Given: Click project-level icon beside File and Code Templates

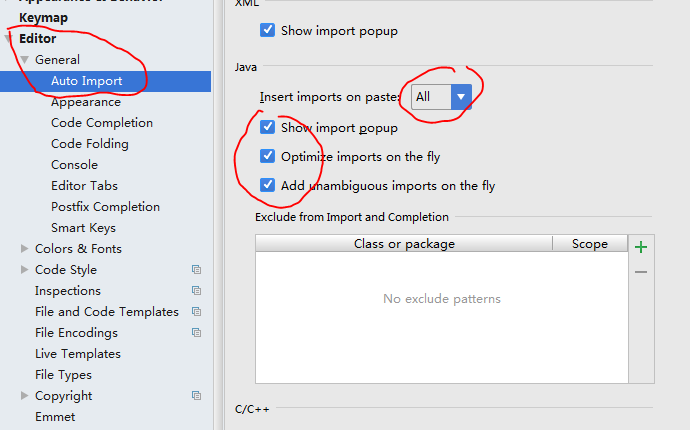Looking at the screenshot, I should click(197, 312).
